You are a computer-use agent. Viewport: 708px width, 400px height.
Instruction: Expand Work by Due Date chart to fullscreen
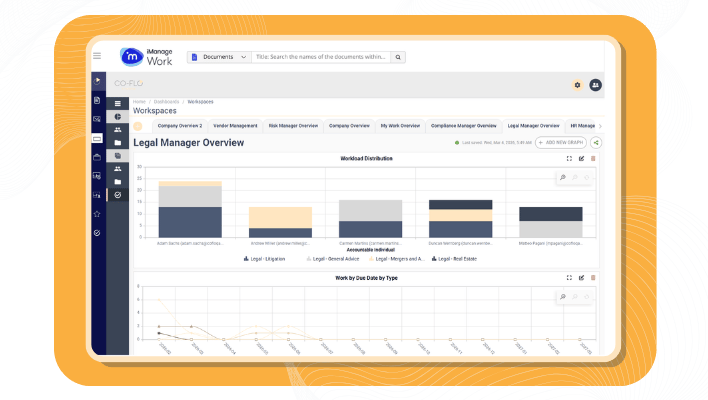[x=569, y=278]
